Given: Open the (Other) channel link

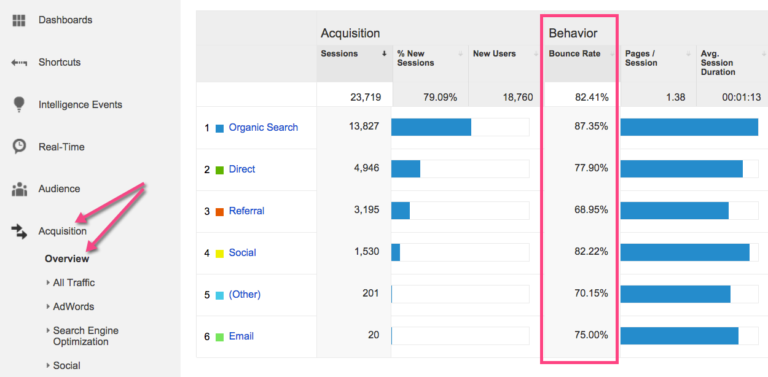Looking at the screenshot, I should (x=244, y=294).
